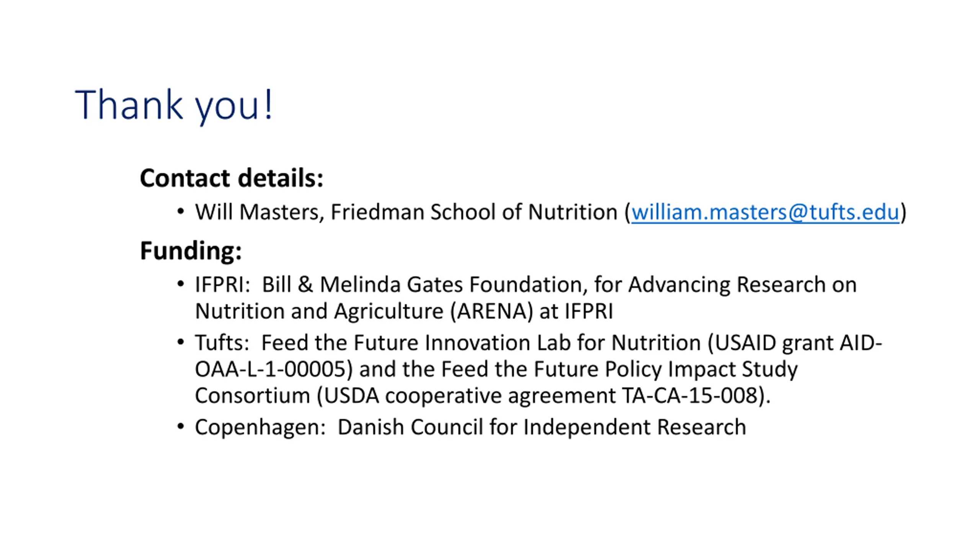The height and width of the screenshot is (551, 980).
Task: Click the "Thank you!" slide title
Action: [174, 105]
